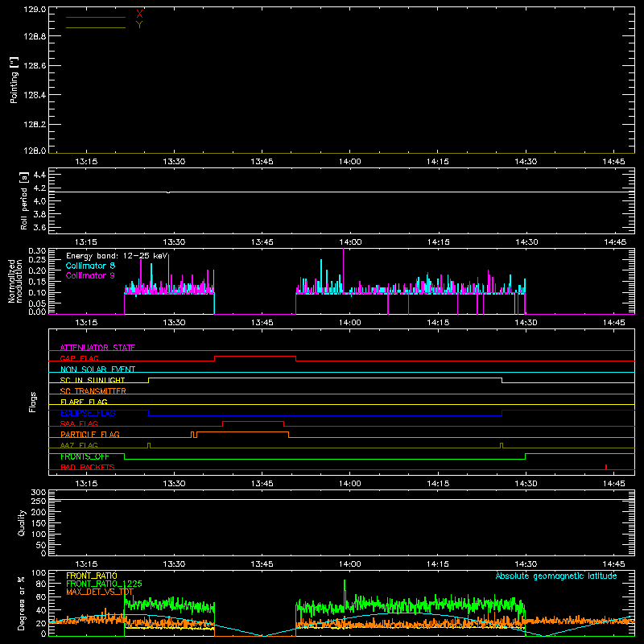The width and height of the screenshot is (644, 644).
Task: Click the 129.0 tick label on Pointing axis
Action: coord(35,10)
